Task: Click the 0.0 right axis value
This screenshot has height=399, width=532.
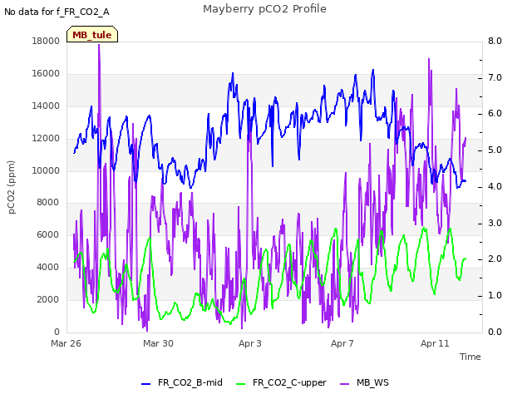Action: (x=495, y=332)
